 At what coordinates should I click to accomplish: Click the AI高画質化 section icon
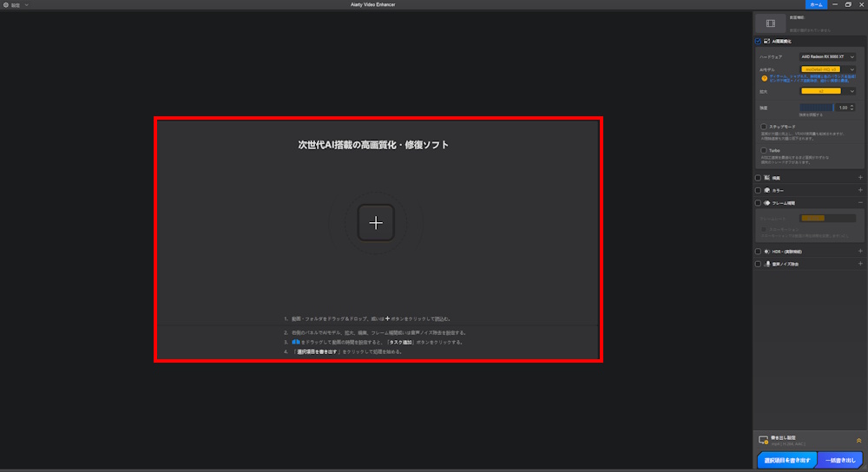[766, 41]
